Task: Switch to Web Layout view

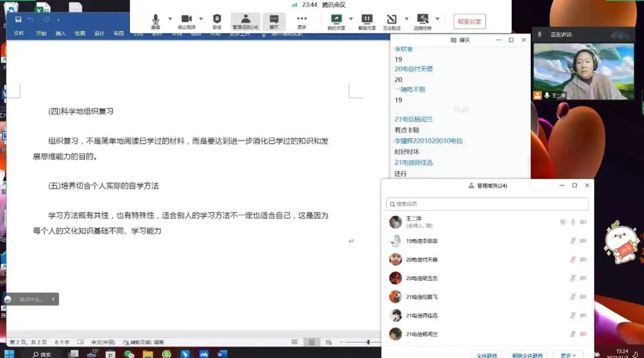Action: point(329,342)
